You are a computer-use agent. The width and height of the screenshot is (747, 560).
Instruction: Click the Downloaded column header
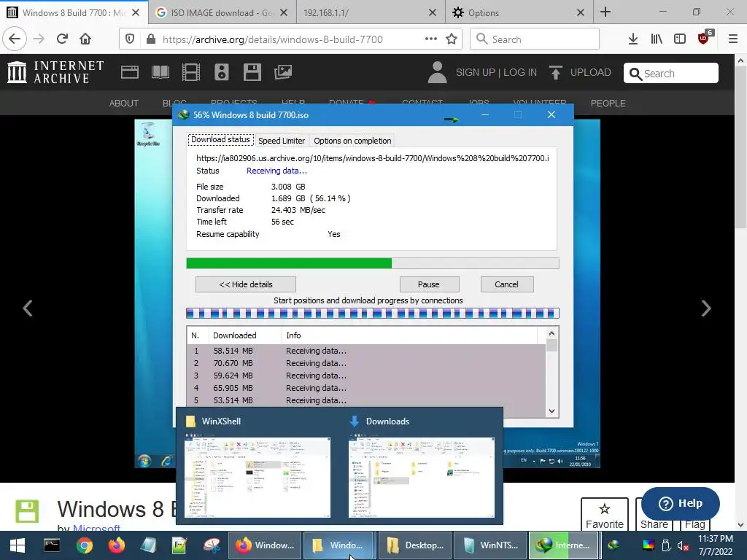245,335
